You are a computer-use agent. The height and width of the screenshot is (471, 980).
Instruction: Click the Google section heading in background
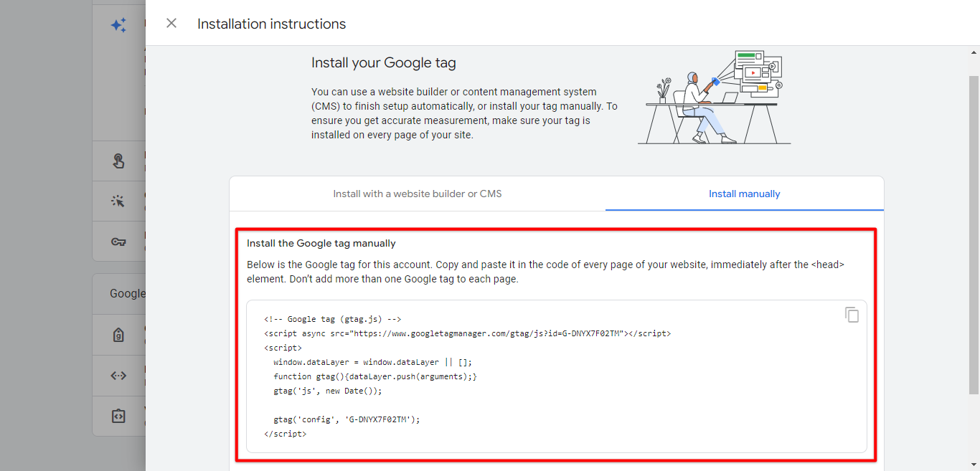[x=127, y=294]
